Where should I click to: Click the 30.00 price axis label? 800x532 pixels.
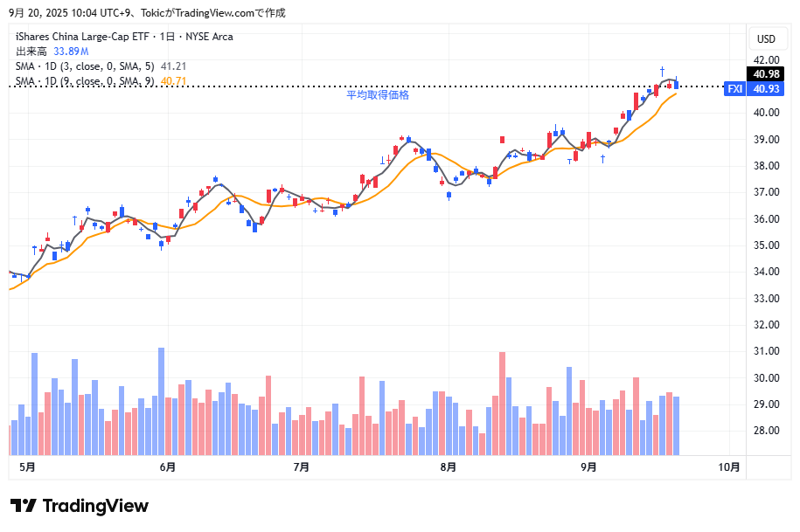[x=766, y=377]
